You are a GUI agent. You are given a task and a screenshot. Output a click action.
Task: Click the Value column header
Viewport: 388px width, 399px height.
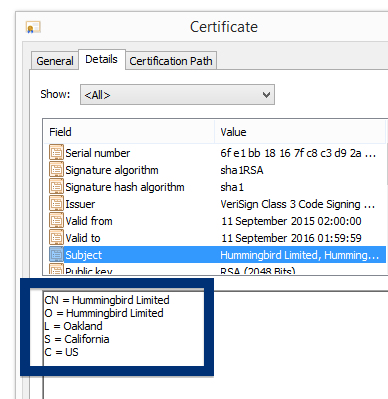[233, 132]
